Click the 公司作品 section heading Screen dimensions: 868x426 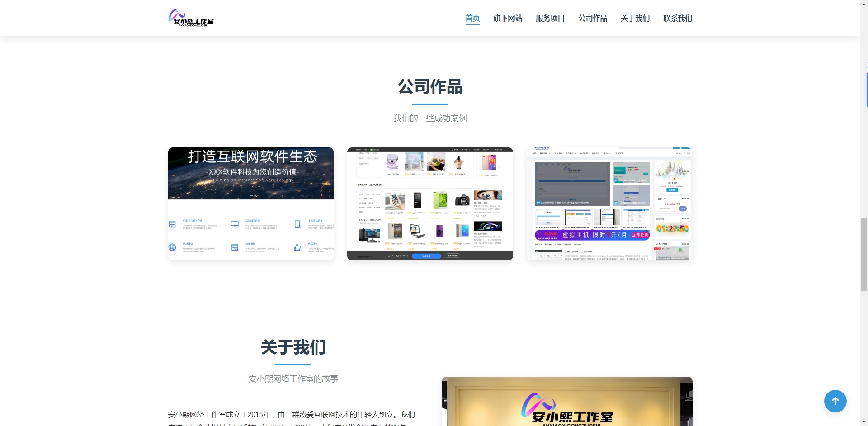[430, 87]
